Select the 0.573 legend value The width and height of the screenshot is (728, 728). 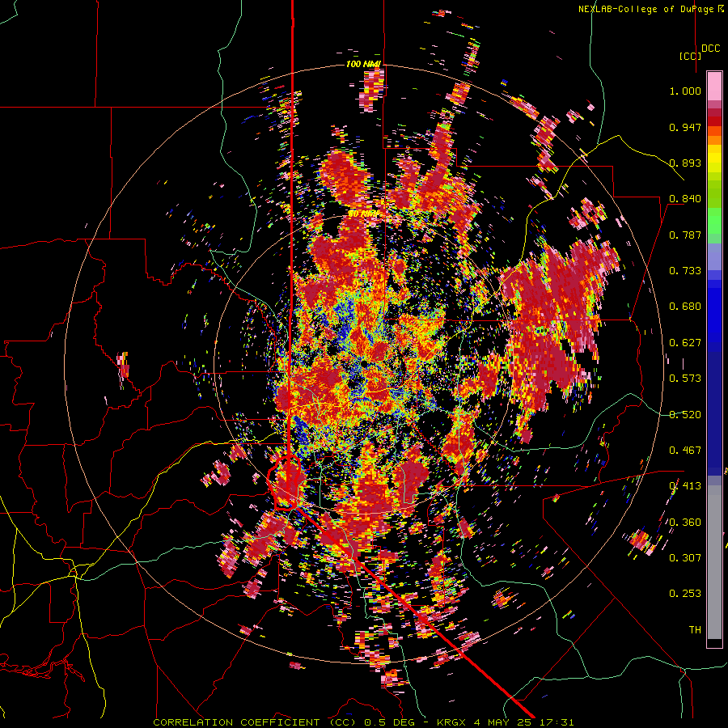(x=685, y=379)
